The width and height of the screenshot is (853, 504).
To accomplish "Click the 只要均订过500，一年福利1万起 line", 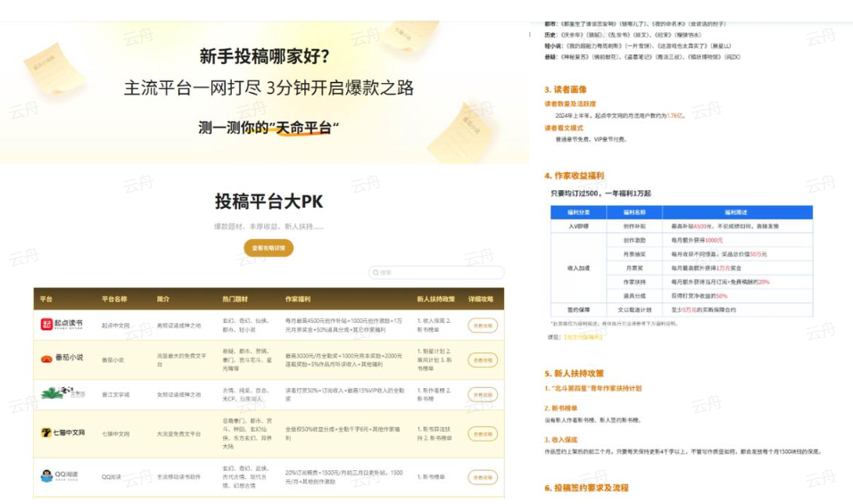I will click(600, 194).
